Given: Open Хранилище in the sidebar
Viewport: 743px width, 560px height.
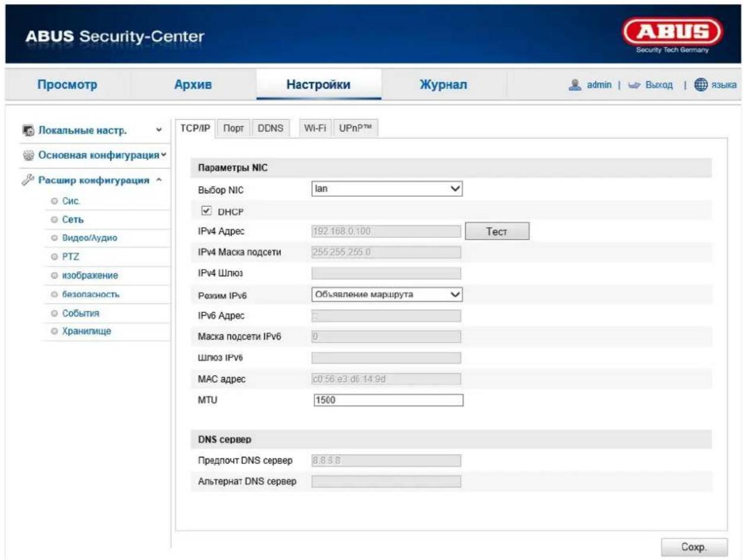Looking at the screenshot, I should (x=86, y=331).
